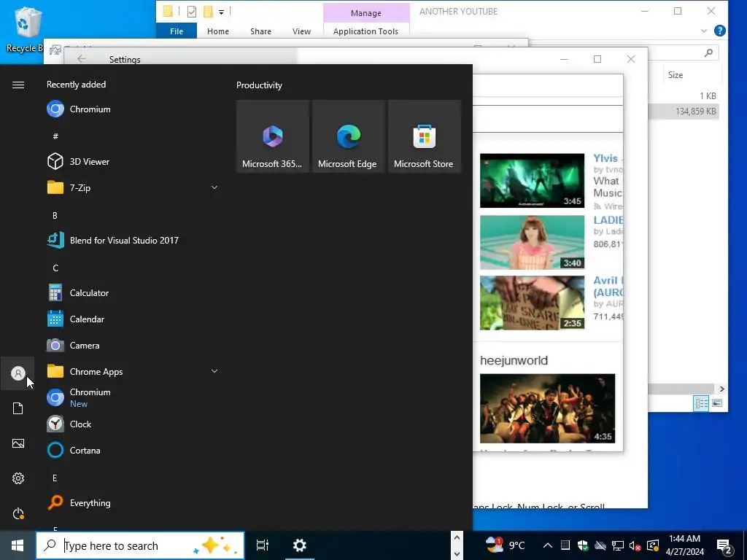
Task: Open the notification center icon
Action: click(x=724, y=546)
